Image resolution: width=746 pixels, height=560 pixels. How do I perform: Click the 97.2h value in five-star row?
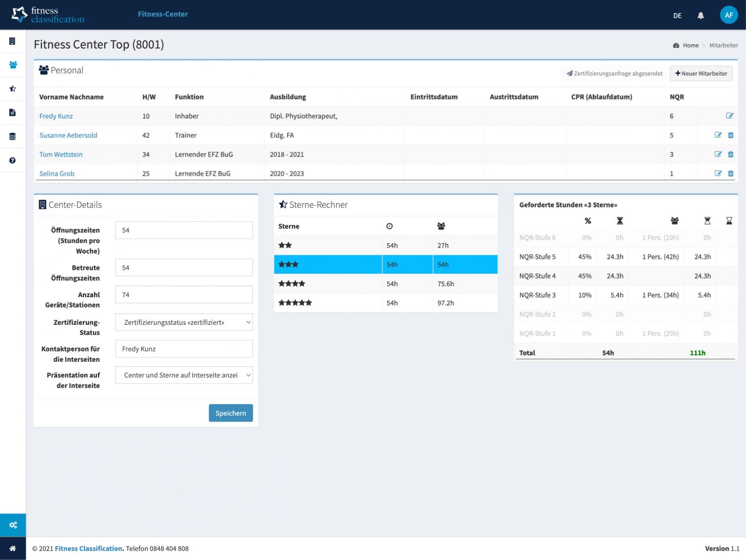[x=446, y=303]
